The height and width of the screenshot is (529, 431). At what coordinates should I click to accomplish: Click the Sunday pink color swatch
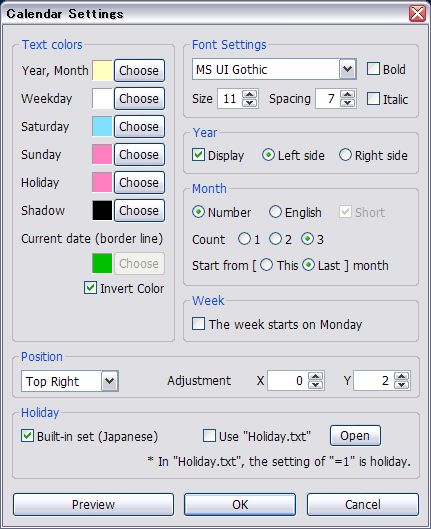[102, 155]
